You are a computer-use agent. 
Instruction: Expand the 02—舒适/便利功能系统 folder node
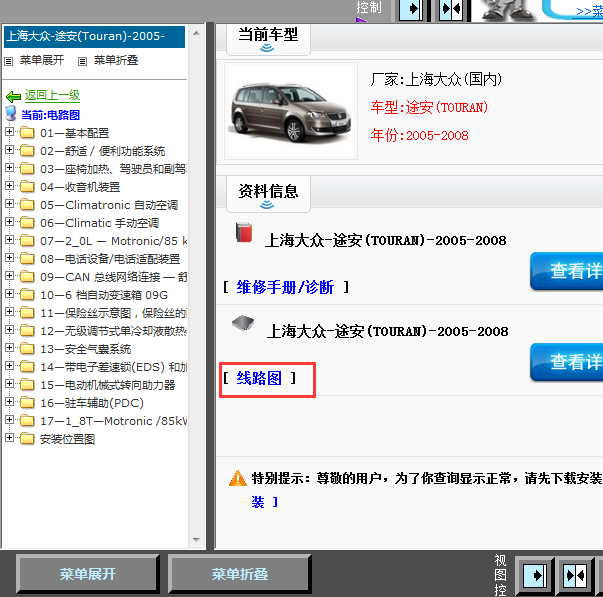(x=10, y=150)
